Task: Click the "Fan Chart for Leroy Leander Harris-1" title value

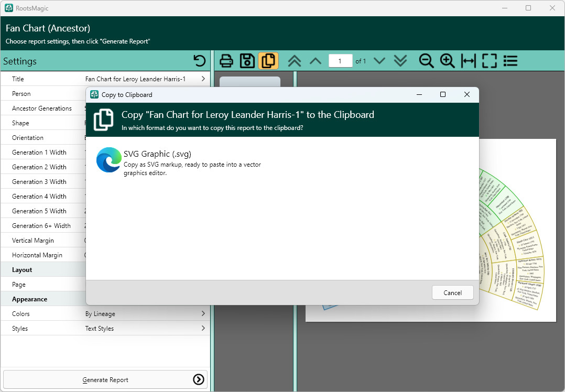Action: tap(135, 79)
